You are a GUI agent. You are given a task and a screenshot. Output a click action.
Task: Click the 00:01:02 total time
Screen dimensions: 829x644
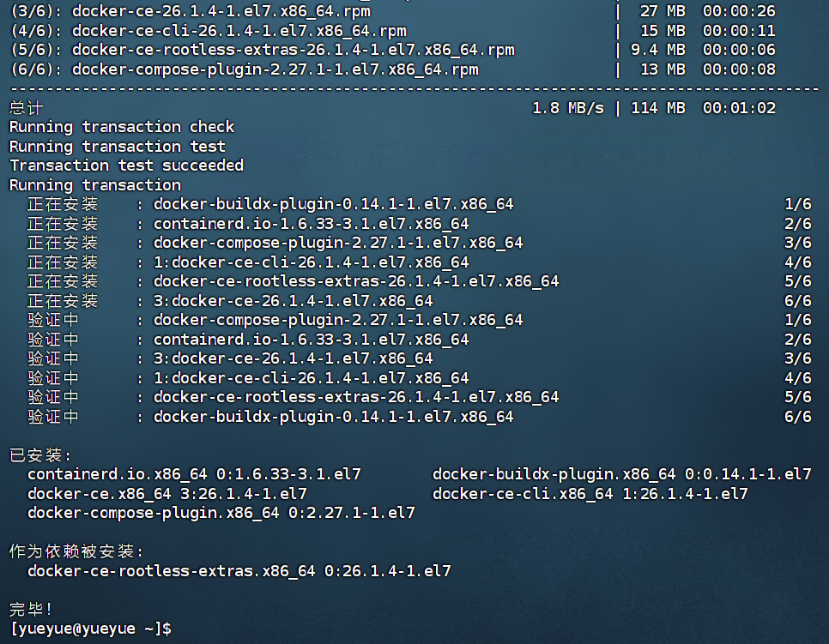(x=739, y=108)
